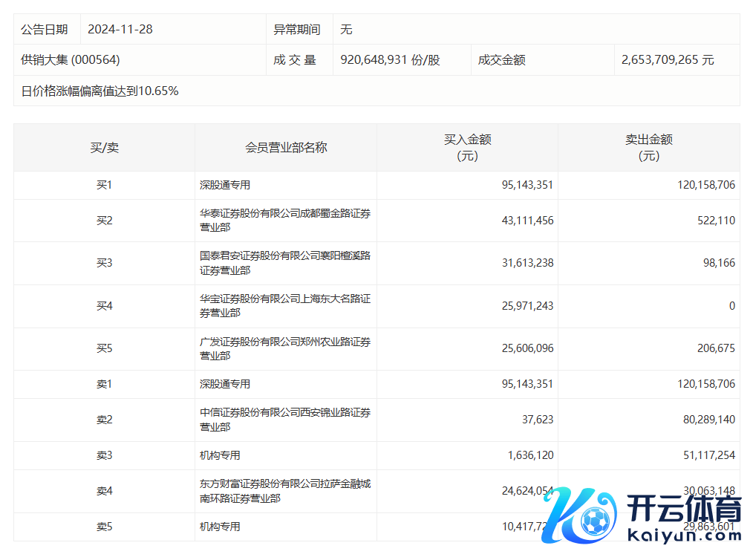Click 机构专用 in the 卖3 row
This screenshot has height=560, width=753.
point(220,455)
